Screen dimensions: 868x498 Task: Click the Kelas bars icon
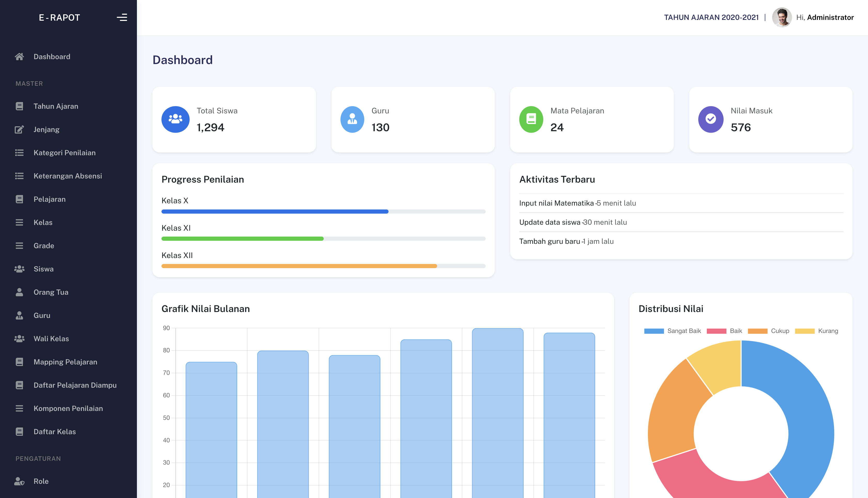[x=19, y=223]
